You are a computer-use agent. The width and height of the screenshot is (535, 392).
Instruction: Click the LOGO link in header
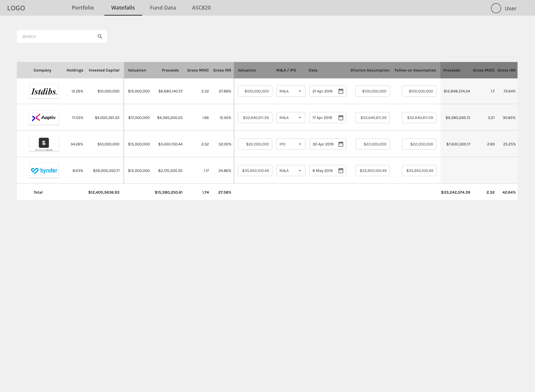[16, 8]
